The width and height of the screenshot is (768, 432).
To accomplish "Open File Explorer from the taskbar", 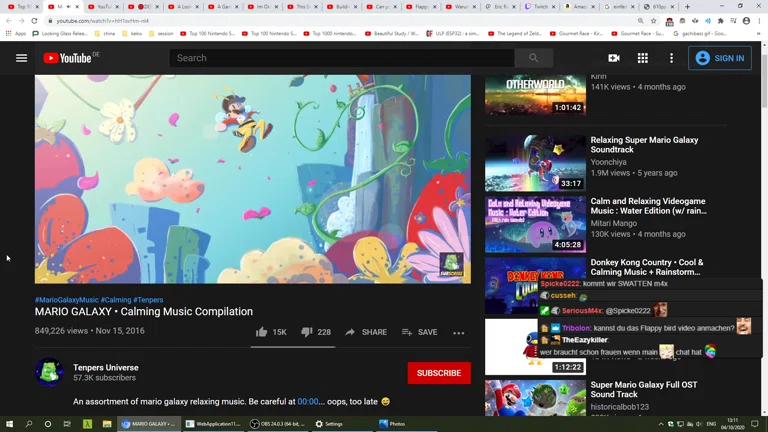I will tap(107, 424).
